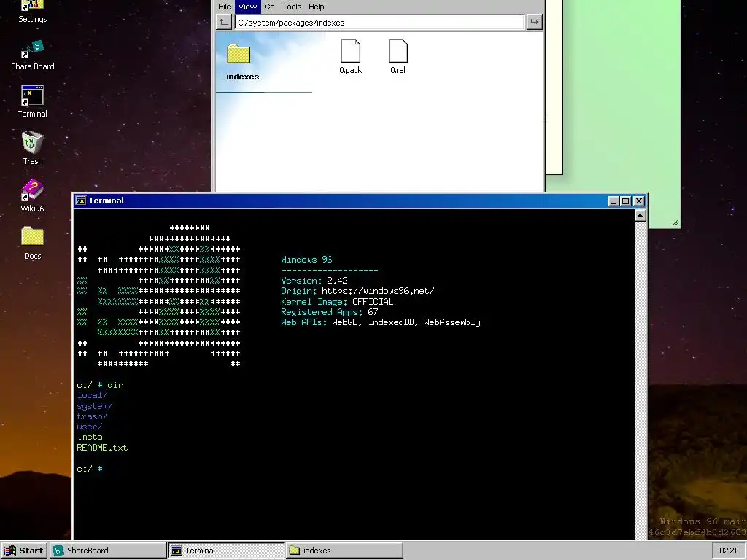
Task: Click the go-to-path arrow button
Action: (534, 22)
